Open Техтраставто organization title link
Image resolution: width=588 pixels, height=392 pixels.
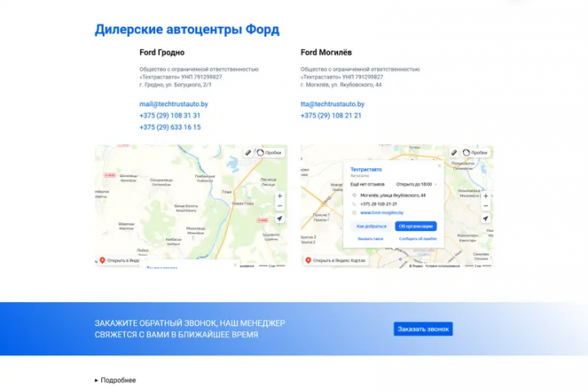point(366,170)
